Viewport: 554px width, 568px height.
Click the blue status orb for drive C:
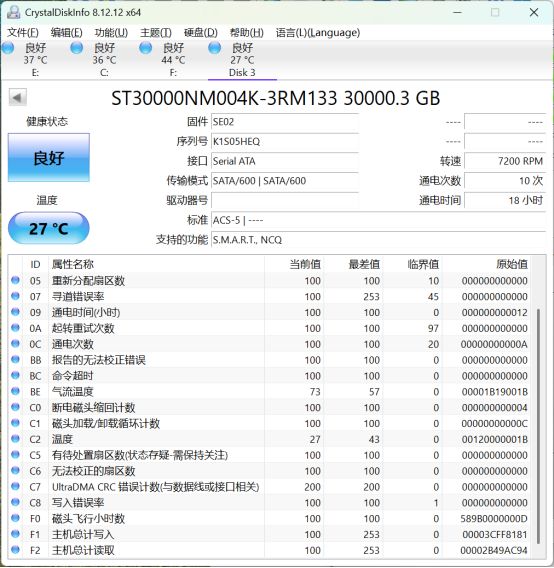click(x=76, y=48)
